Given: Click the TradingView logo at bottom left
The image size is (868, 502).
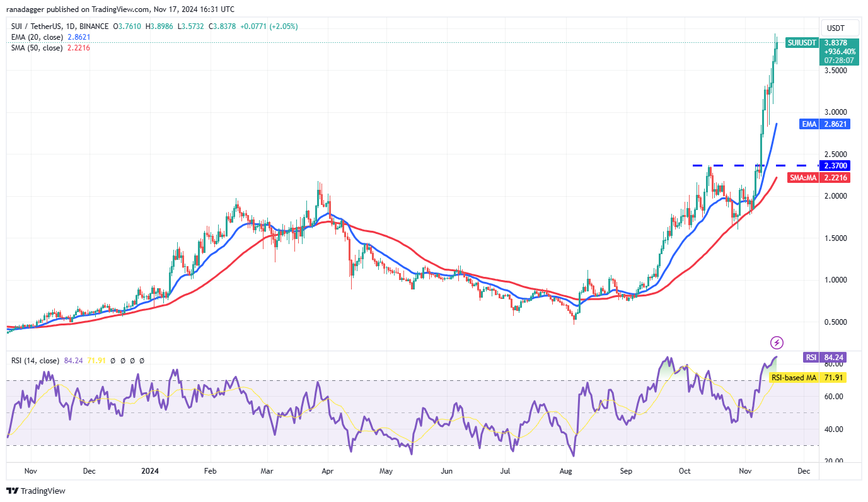Looking at the screenshot, I should [x=36, y=491].
